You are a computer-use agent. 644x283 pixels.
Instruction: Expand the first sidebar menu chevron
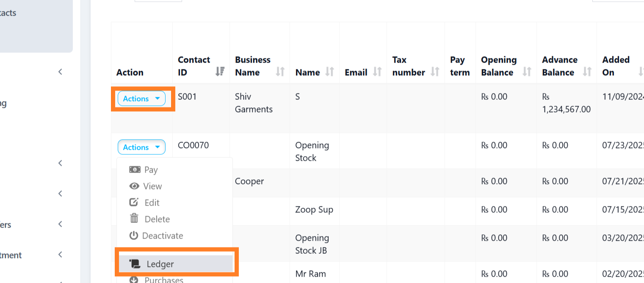60,72
